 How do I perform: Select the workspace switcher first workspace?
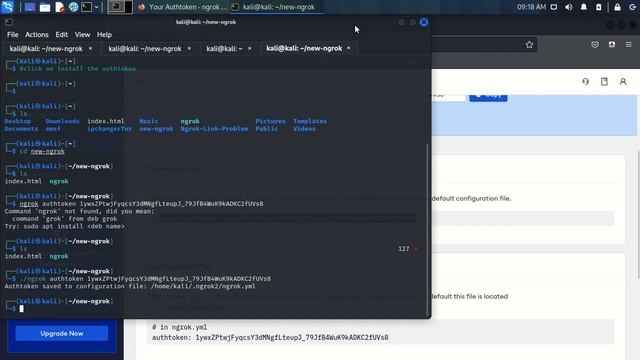(116, 7)
